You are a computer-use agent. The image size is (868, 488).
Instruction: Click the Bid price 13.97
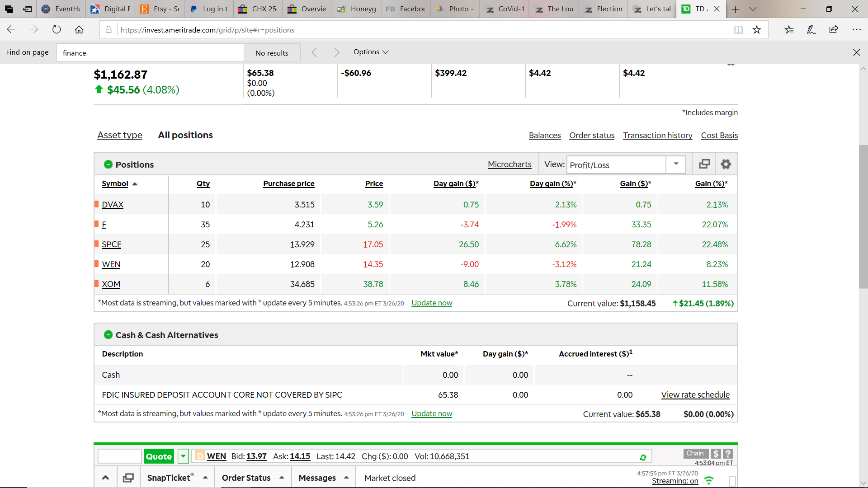(256, 456)
